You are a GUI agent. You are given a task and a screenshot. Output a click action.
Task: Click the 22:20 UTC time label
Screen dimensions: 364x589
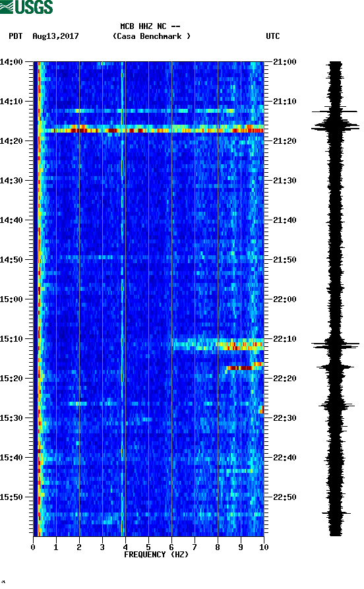tap(285, 379)
